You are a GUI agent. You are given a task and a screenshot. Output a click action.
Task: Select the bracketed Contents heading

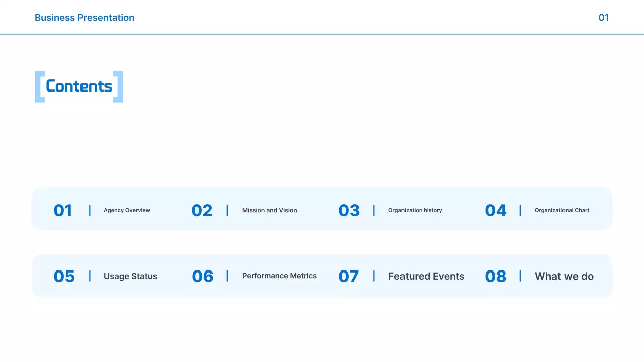(78, 86)
